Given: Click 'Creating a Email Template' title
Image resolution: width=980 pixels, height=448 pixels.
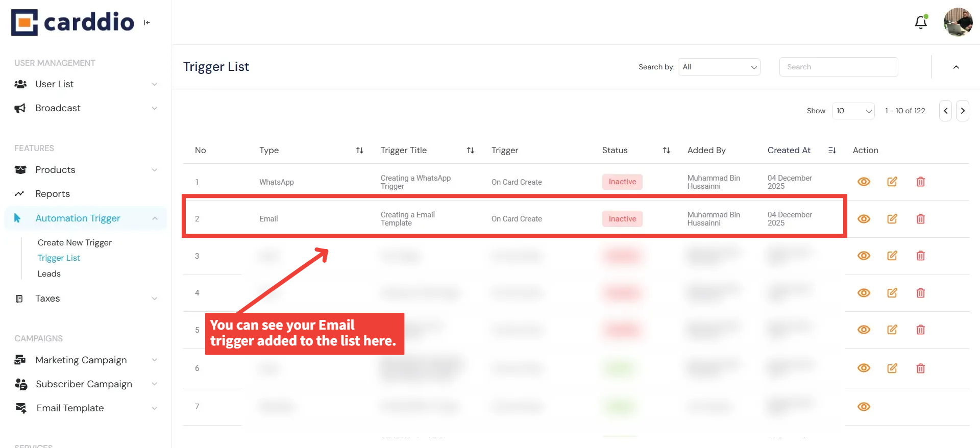Looking at the screenshot, I should (x=407, y=219).
